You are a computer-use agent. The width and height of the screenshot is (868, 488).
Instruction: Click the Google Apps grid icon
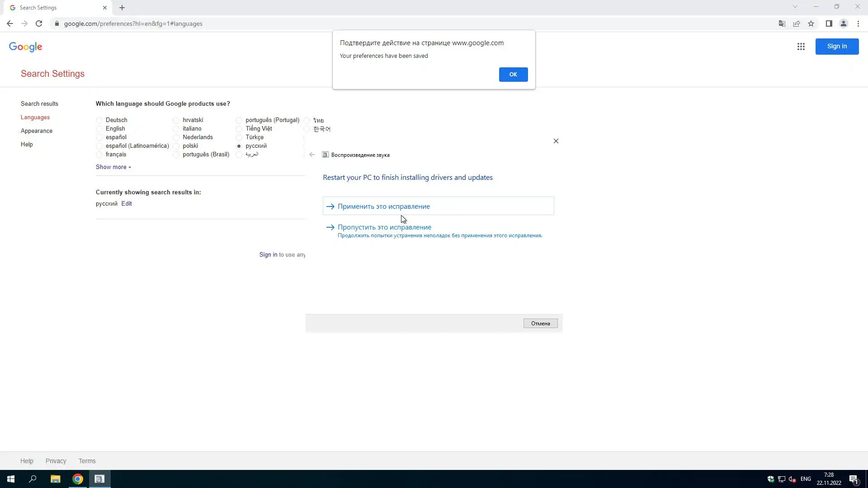801,47
